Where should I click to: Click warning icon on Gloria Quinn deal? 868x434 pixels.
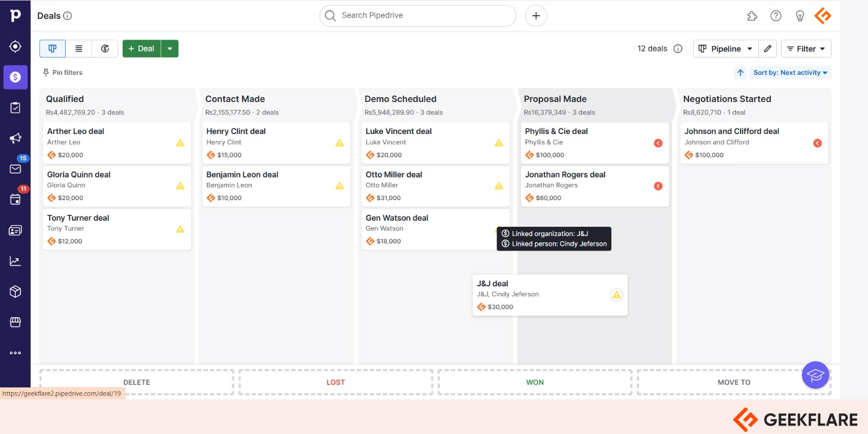tap(180, 186)
